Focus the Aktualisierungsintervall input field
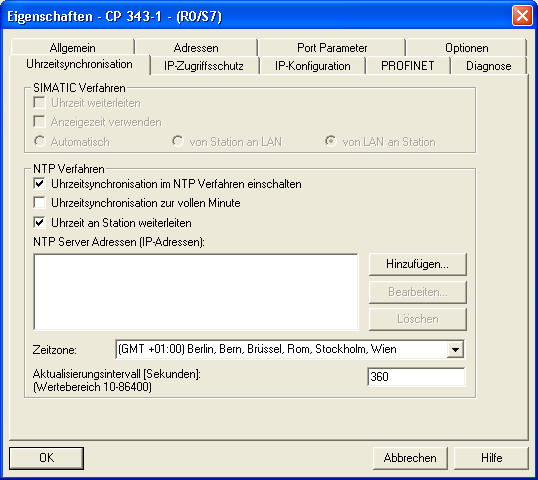 coord(416,377)
